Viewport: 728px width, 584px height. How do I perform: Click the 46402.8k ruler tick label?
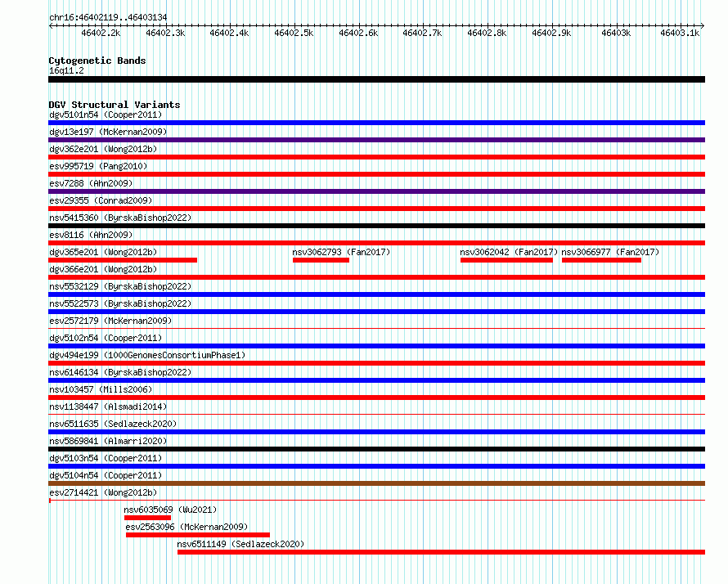[487, 33]
